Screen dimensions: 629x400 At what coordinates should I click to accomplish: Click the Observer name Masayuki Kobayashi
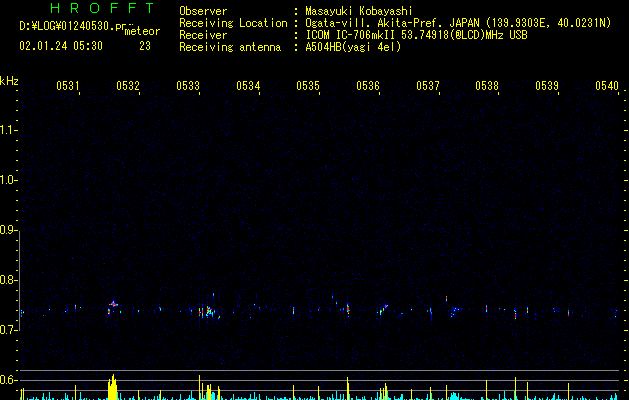point(358,11)
